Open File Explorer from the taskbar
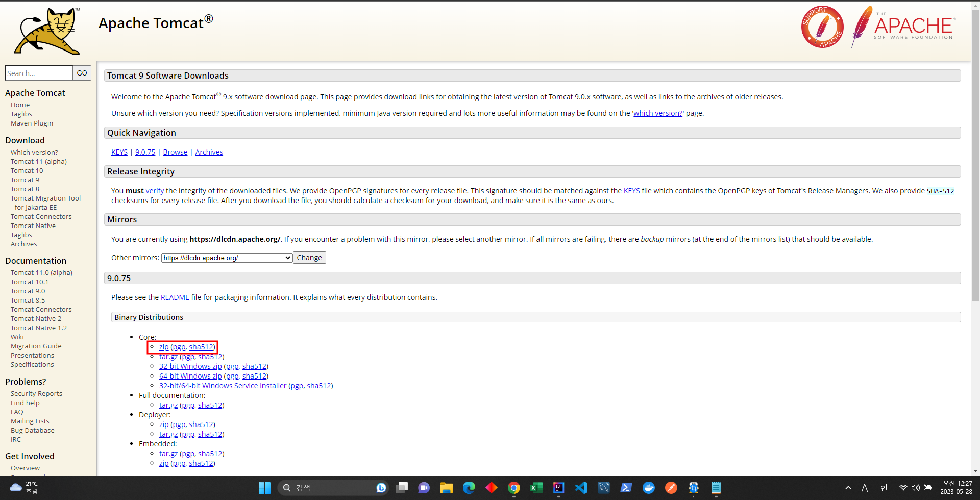This screenshot has width=980, height=500. click(x=447, y=488)
